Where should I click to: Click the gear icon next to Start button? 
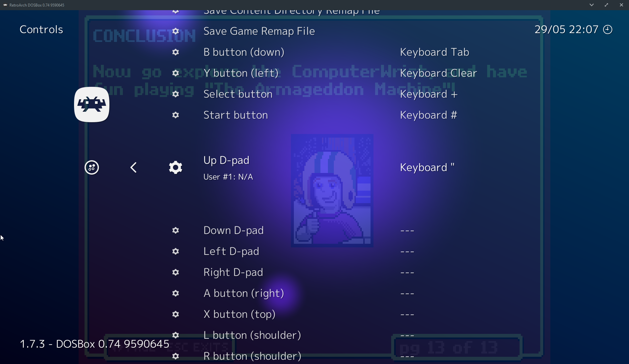(176, 115)
